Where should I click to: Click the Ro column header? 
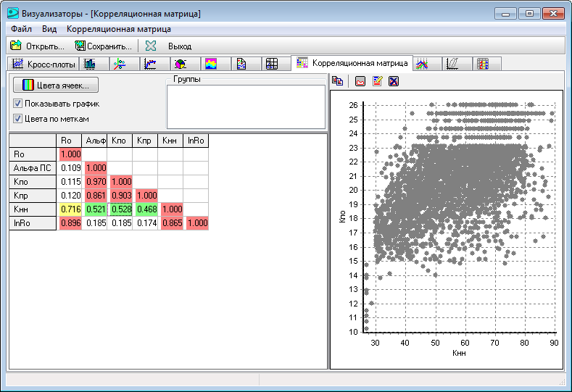[69, 141]
